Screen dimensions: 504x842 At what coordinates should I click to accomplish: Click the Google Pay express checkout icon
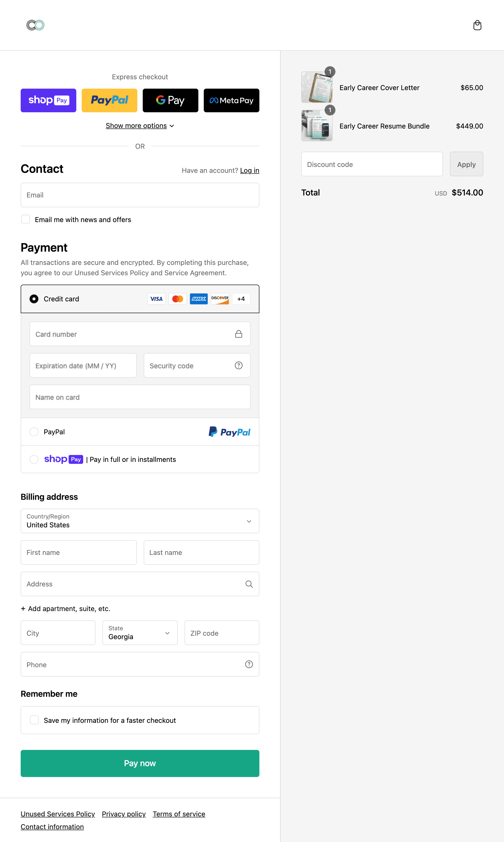pos(170,100)
